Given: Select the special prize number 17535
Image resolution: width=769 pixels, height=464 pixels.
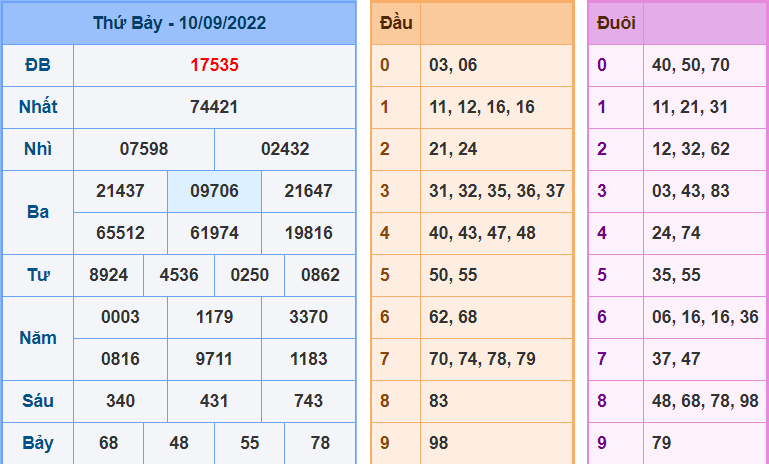Looking at the screenshot, I should 214,65.
